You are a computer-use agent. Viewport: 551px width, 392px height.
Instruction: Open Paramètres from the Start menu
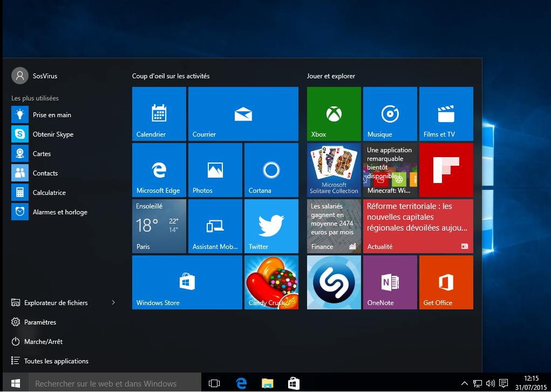click(x=40, y=322)
